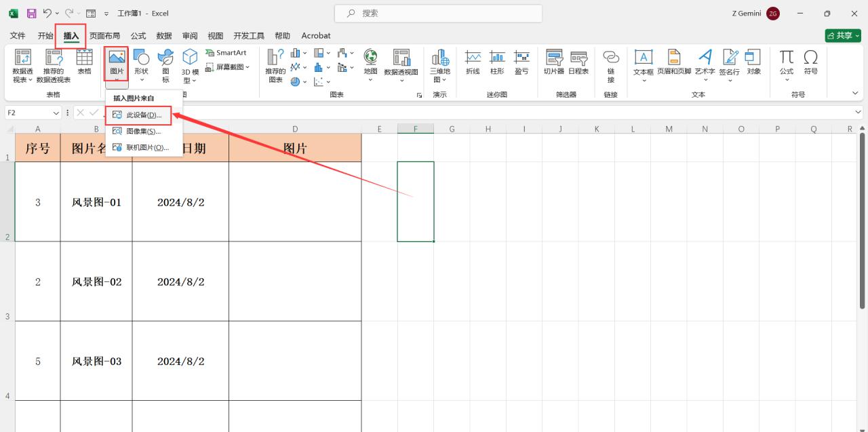Insert a Column (柱形) sparkline

497,62
